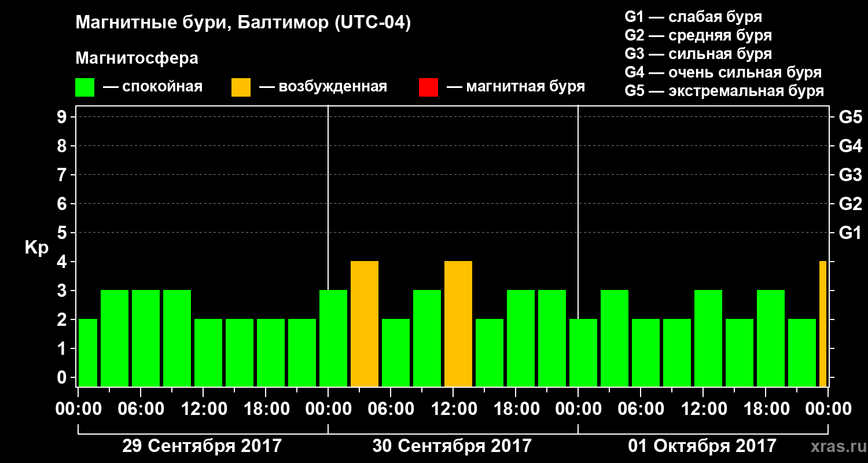
Task: Click the 'G3' right-axis label
Action: [x=850, y=175]
